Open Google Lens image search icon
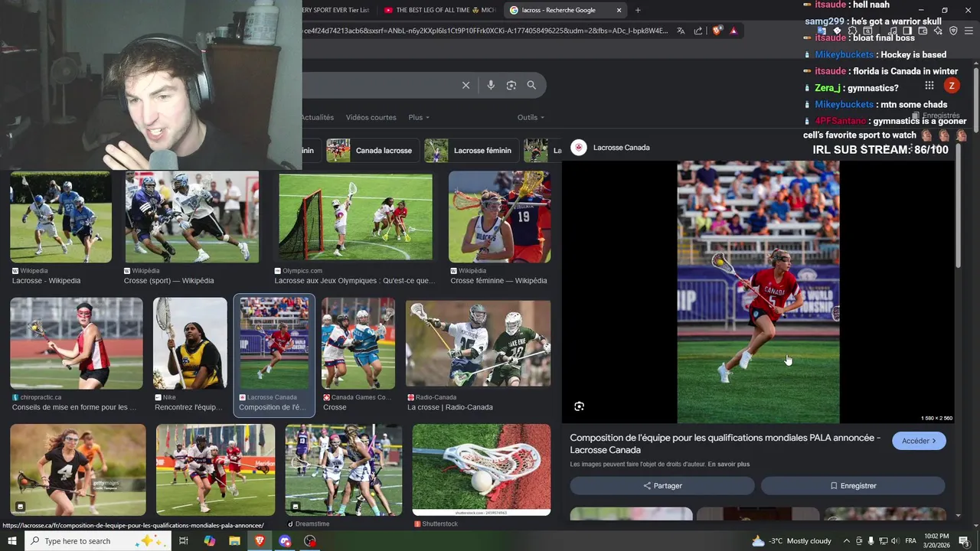The width and height of the screenshot is (980, 551). [x=511, y=85]
